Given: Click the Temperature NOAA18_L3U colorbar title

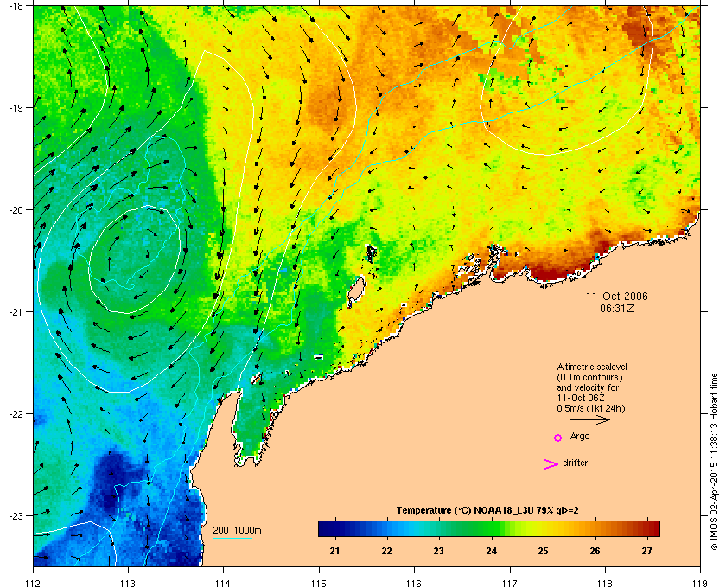Looking at the screenshot, I should tap(487, 511).
